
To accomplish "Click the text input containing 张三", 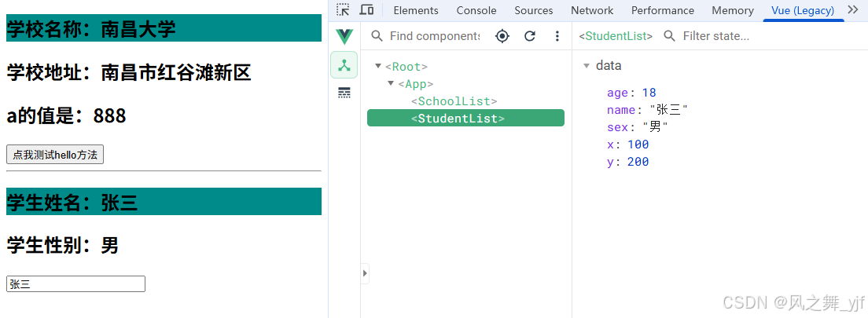I will pos(75,284).
